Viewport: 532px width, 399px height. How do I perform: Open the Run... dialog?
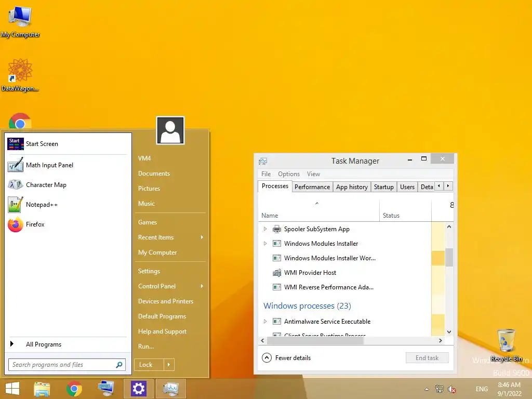(146, 347)
